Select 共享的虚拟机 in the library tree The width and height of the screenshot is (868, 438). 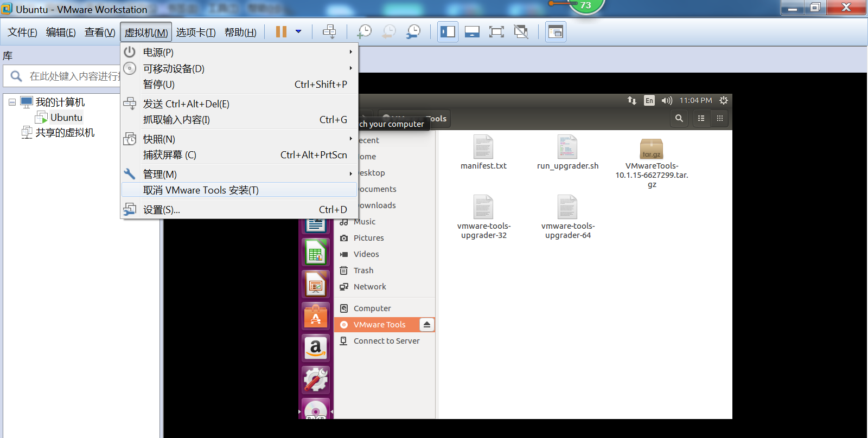tap(65, 133)
